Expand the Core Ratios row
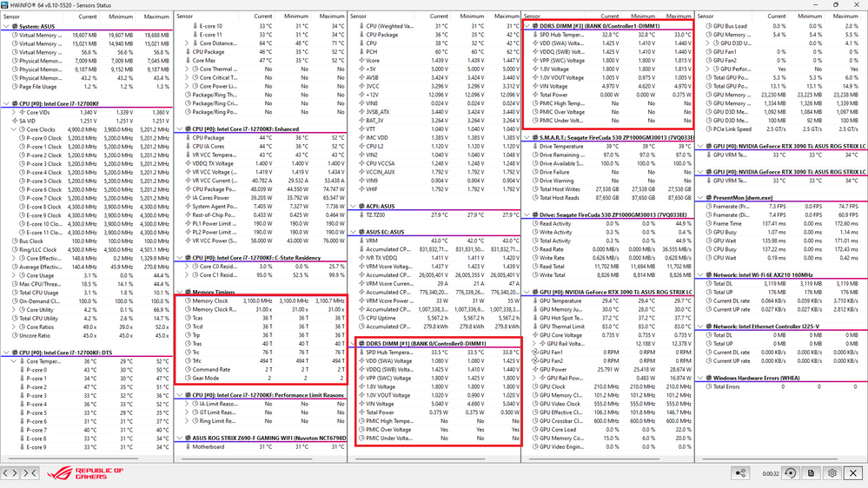Screen dimensions: 868x488 pyautogui.click(x=14, y=327)
